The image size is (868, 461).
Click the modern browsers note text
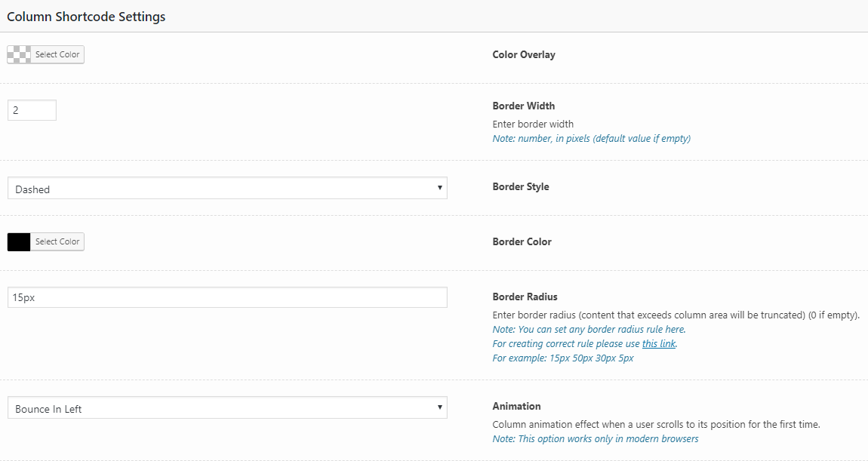tap(596, 439)
